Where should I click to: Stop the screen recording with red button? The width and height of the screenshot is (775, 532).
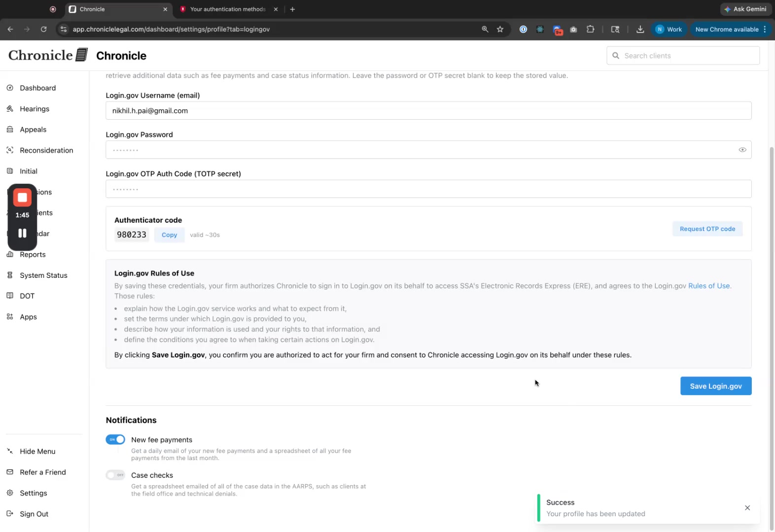[x=22, y=198]
